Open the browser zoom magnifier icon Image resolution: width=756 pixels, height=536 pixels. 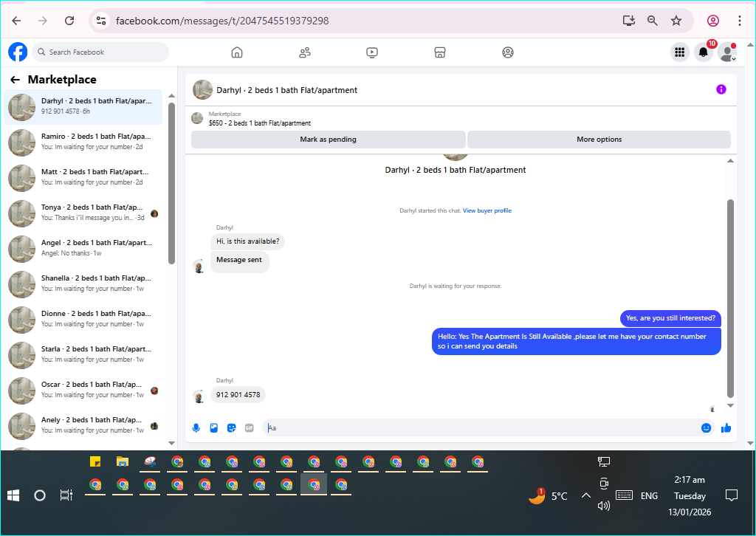[x=653, y=21]
